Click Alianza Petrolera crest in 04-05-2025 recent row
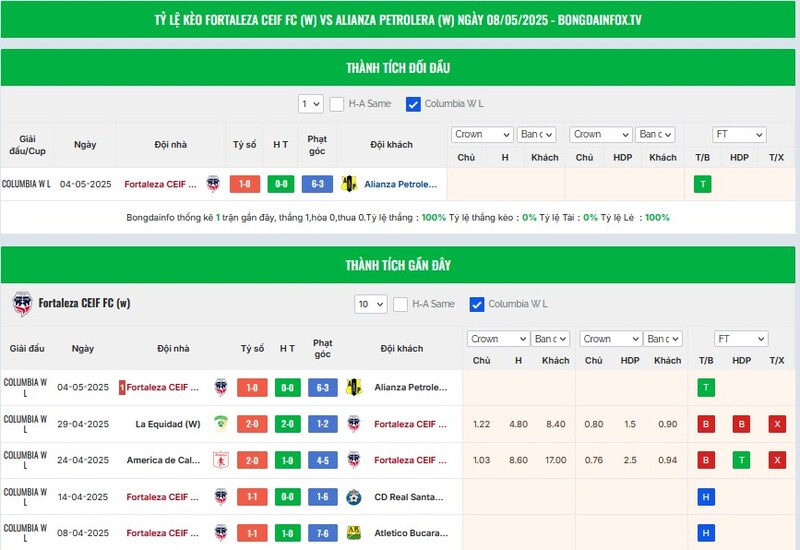800x550 pixels. click(354, 387)
